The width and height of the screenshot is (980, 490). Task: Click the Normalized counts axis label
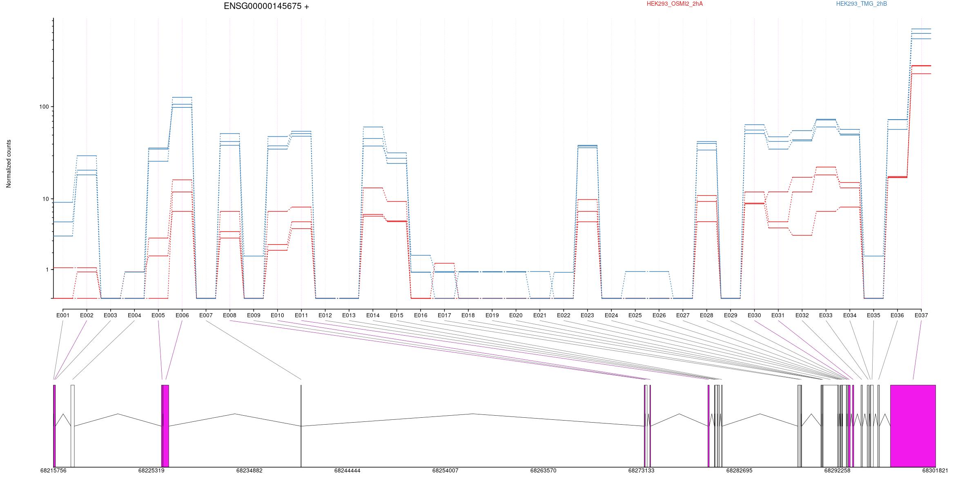(9, 164)
